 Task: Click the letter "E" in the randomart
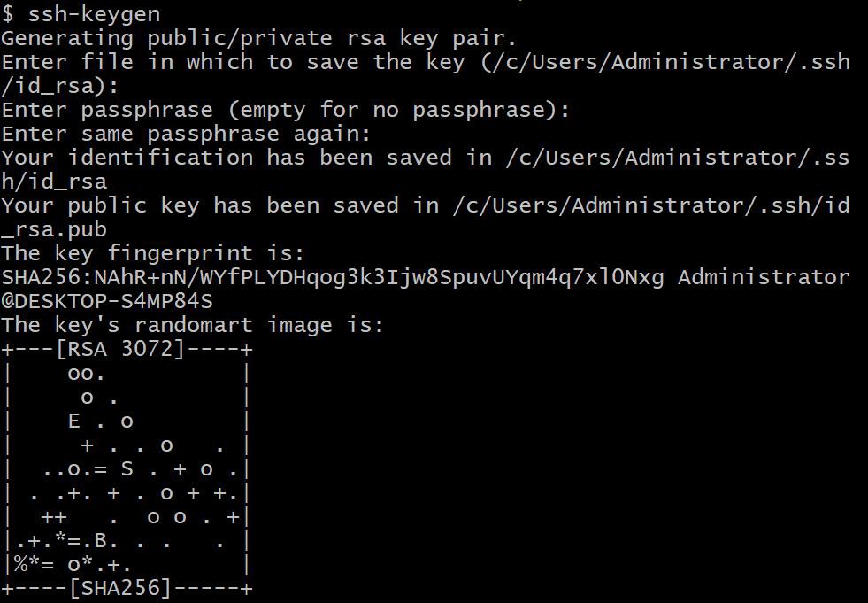[x=74, y=421]
